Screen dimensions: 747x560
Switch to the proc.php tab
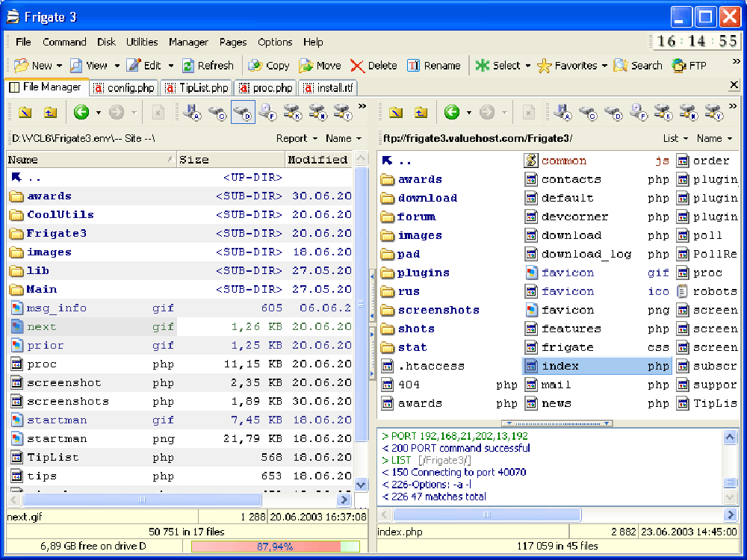tap(266, 88)
